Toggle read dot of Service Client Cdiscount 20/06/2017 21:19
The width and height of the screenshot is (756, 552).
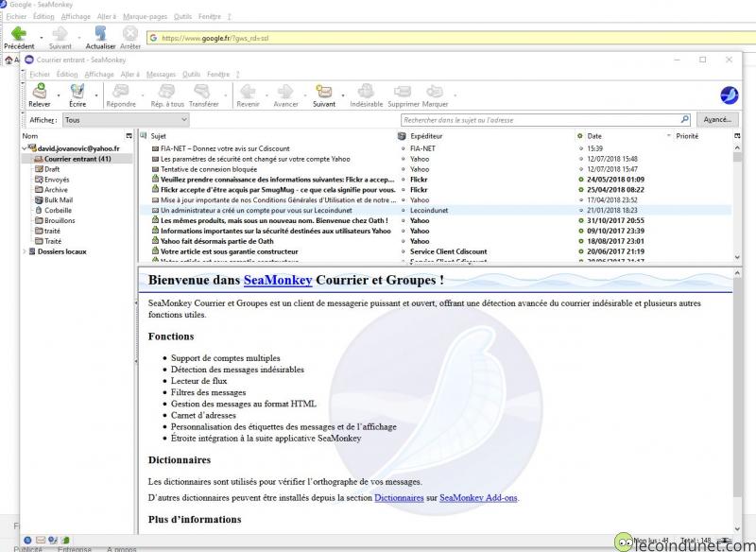580,251
